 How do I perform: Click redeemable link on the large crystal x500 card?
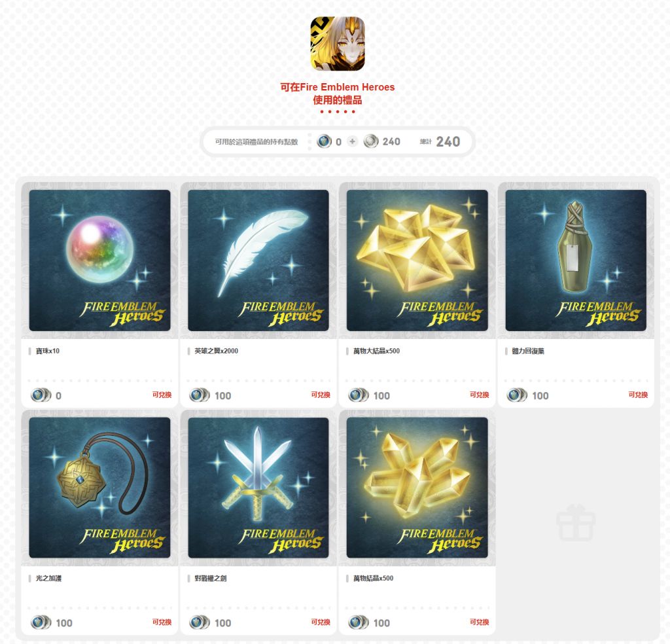click(x=480, y=395)
